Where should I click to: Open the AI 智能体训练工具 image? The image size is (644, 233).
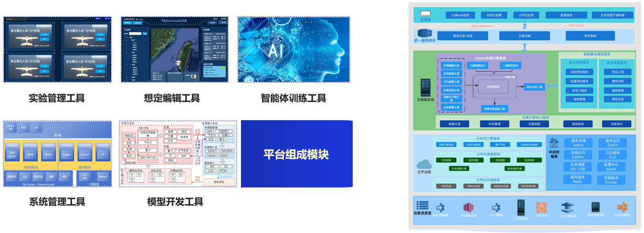pyautogui.click(x=294, y=49)
